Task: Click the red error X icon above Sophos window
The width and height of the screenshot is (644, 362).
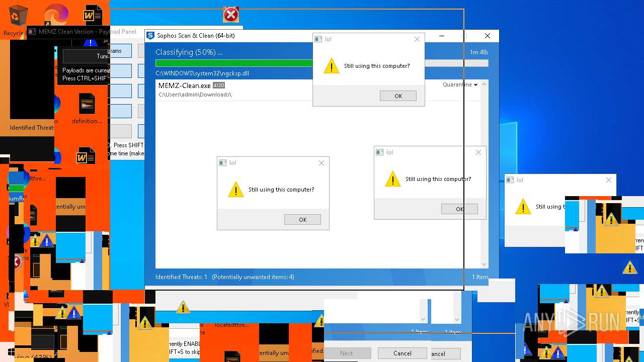Action: point(231,15)
